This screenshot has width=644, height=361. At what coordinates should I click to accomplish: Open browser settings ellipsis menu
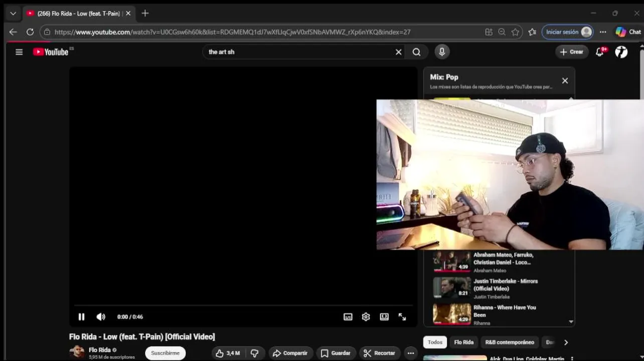603,32
